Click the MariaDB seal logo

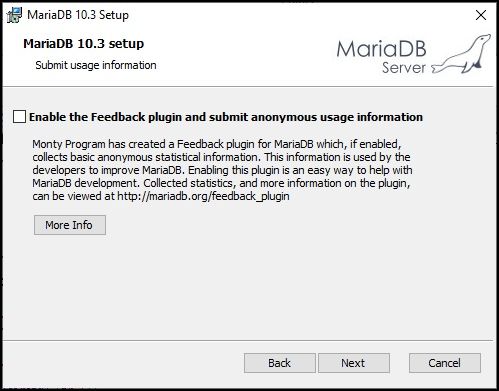point(461,54)
